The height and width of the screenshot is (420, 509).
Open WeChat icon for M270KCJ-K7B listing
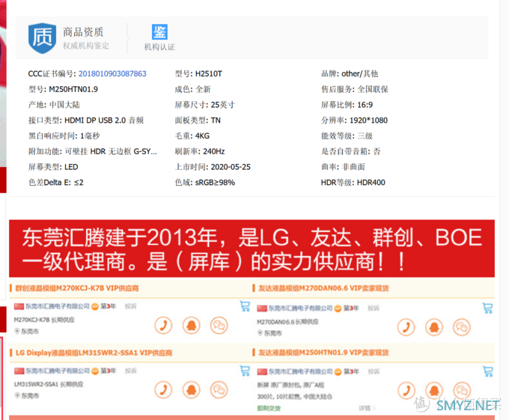pos(219,325)
